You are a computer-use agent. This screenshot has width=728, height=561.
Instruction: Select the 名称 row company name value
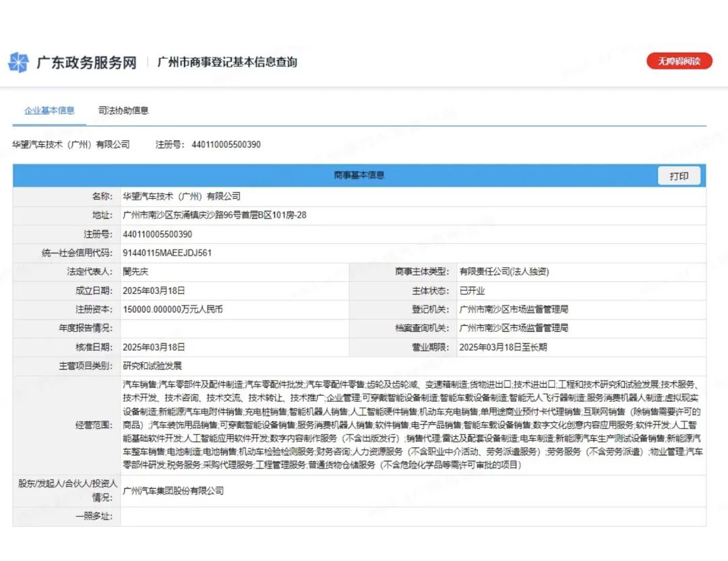coord(181,196)
